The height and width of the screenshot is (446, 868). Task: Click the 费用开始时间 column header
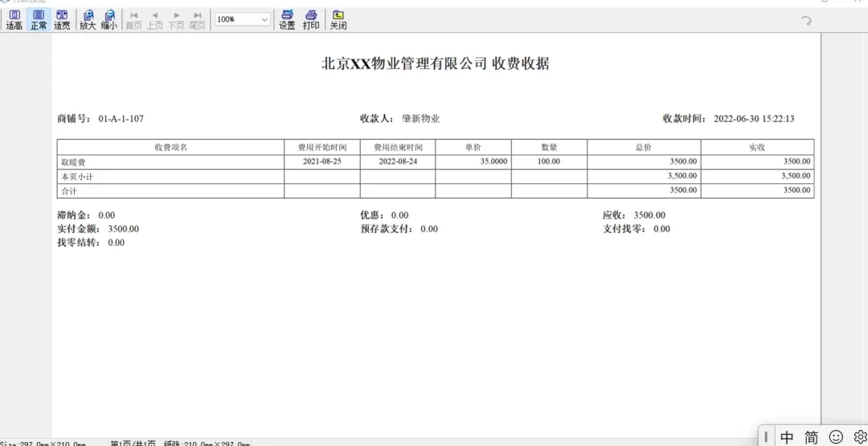(322, 147)
